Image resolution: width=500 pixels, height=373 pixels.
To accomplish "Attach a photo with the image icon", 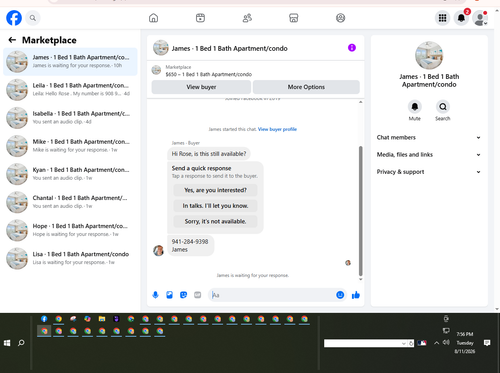I will pyautogui.click(x=169, y=295).
